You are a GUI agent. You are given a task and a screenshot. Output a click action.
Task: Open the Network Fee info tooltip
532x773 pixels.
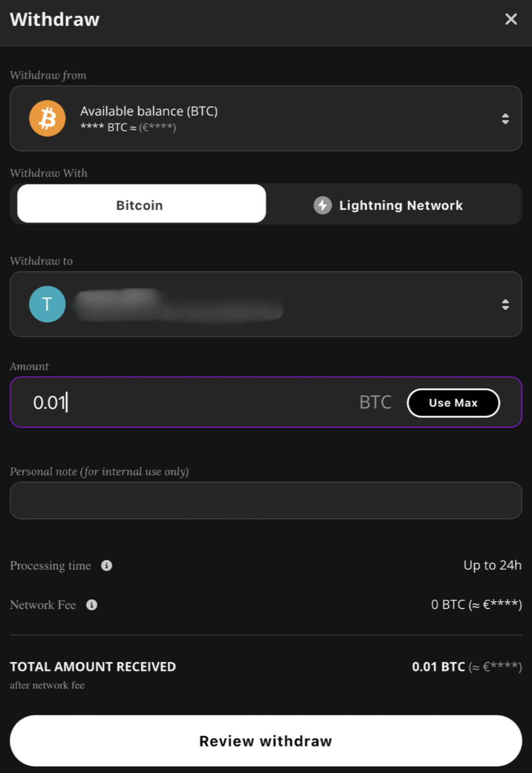[x=91, y=605]
